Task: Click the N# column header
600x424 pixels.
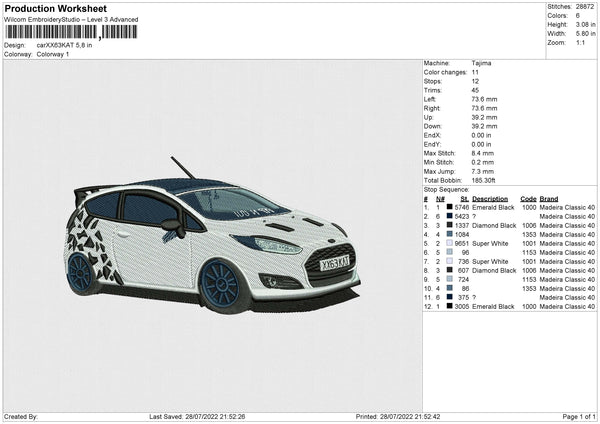Action: 440,199
